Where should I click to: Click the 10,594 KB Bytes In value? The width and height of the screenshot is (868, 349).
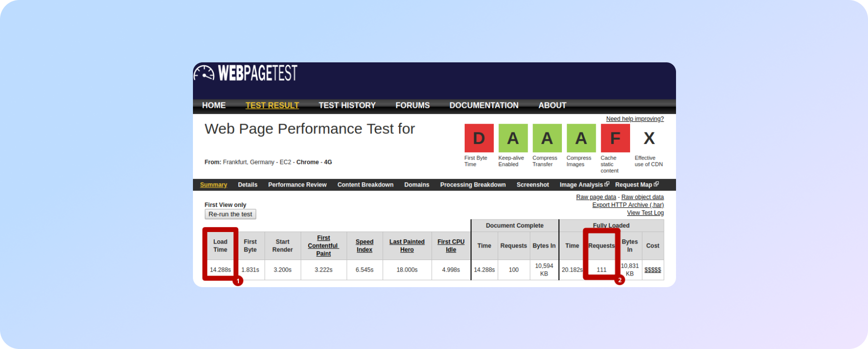544,270
